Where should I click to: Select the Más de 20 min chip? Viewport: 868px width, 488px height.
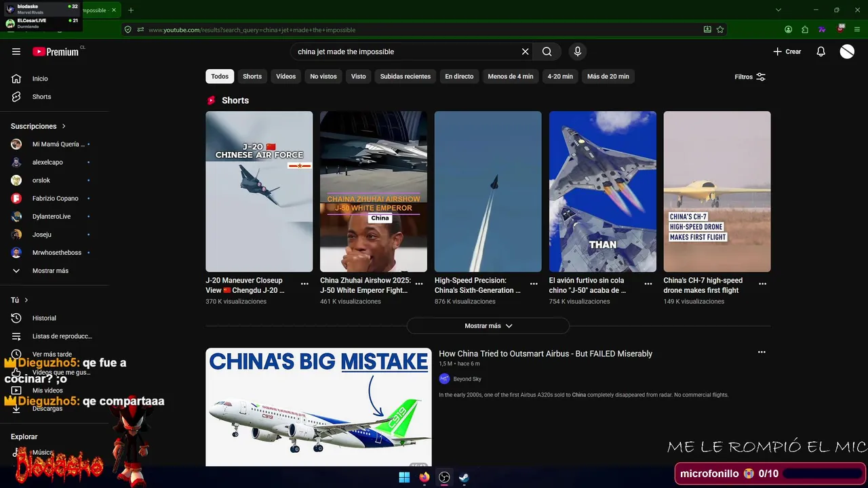(608, 77)
